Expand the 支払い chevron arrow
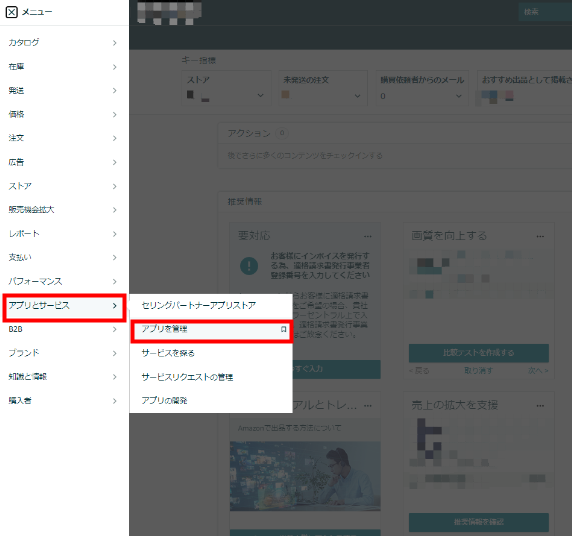This screenshot has height=536, width=572. click(115, 258)
